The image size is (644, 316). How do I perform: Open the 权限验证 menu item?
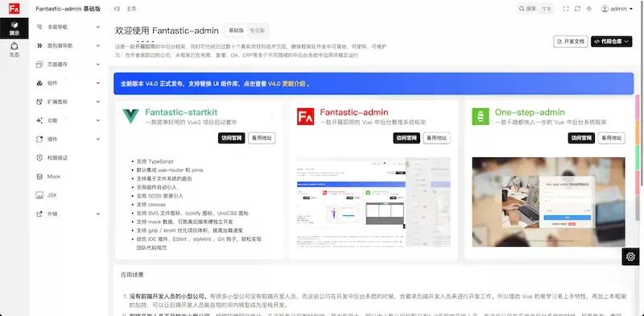[68, 157]
